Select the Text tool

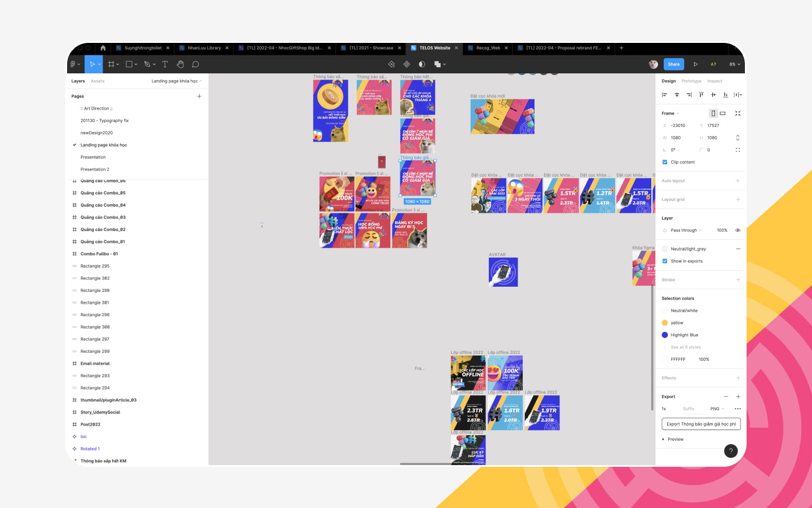165,64
